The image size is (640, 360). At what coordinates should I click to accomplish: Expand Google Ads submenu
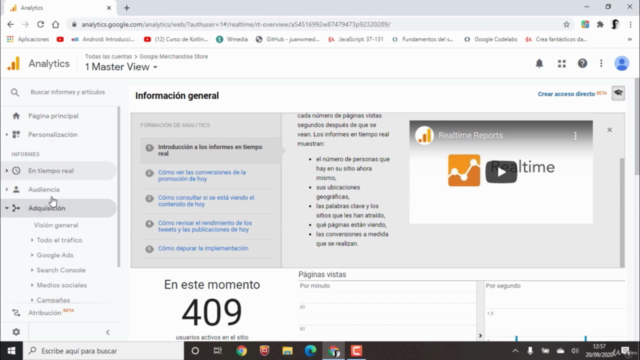[x=32, y=255]
